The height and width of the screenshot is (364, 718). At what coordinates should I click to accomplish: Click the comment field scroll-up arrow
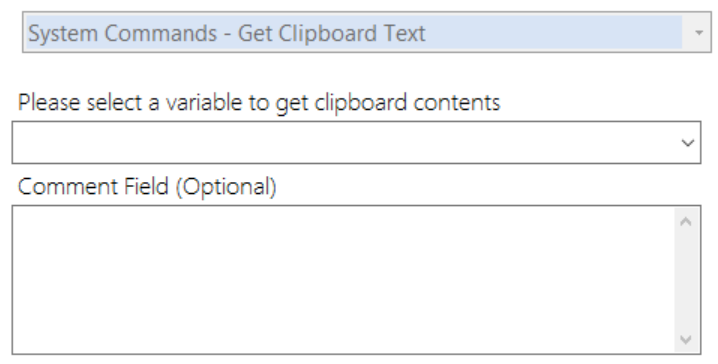tap(686, 222)
